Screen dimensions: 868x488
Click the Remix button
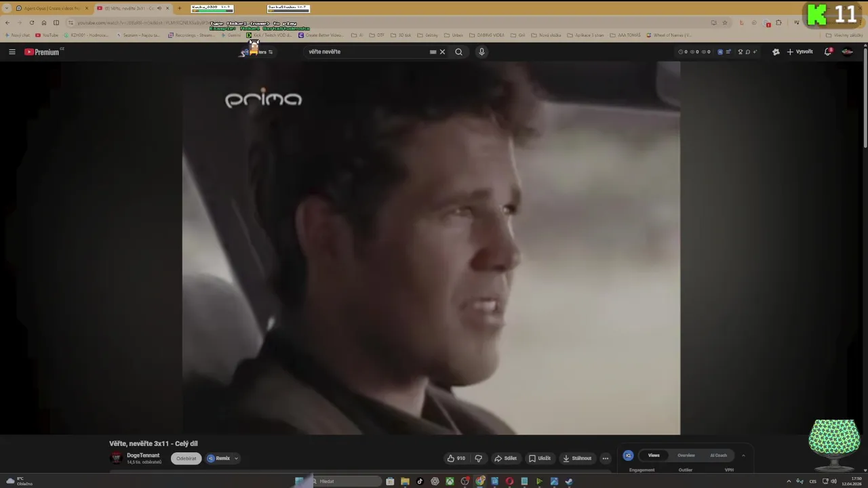tap(218, 458)
